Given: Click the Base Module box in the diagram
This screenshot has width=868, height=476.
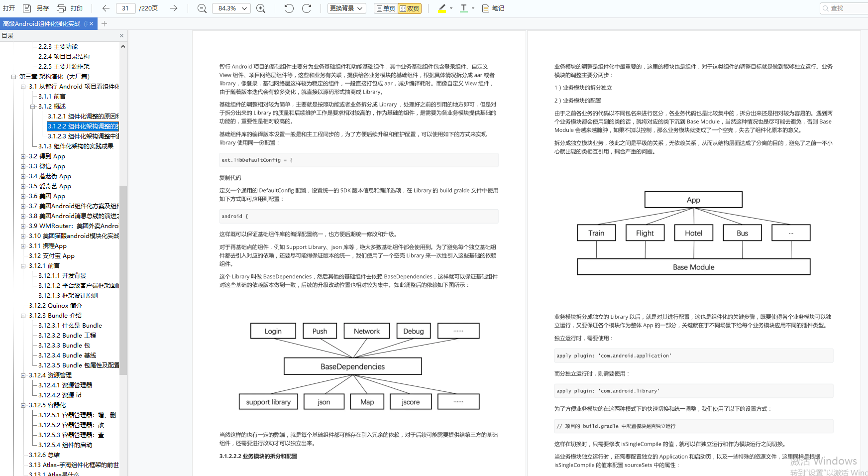Looking at the screenshot, I should (x=693, y=267).
